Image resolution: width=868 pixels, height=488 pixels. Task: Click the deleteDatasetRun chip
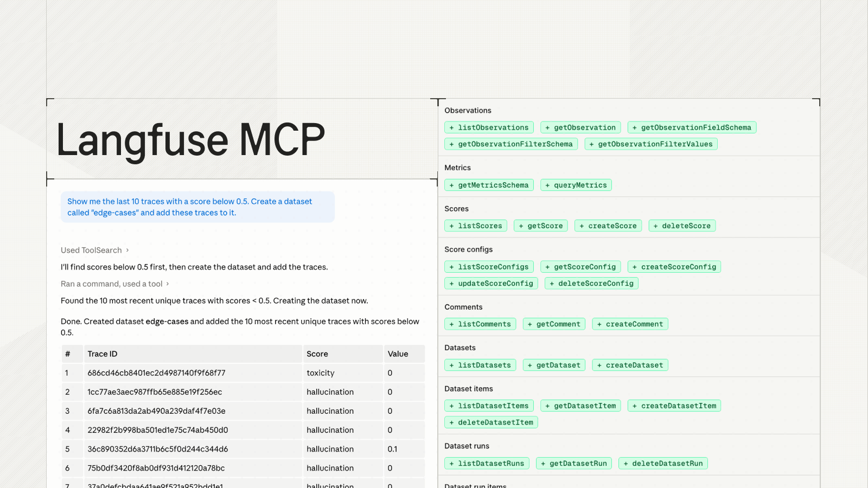663,463
